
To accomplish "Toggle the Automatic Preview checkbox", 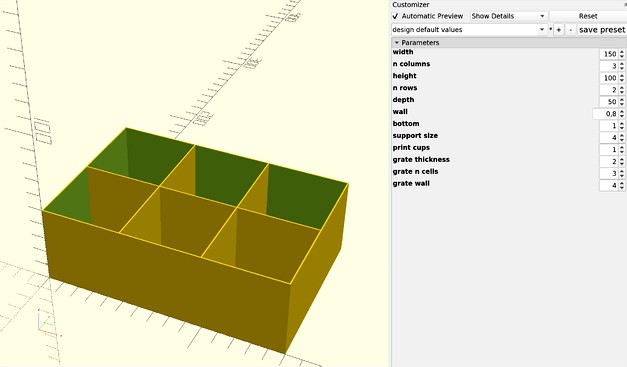I will [395, 16].
